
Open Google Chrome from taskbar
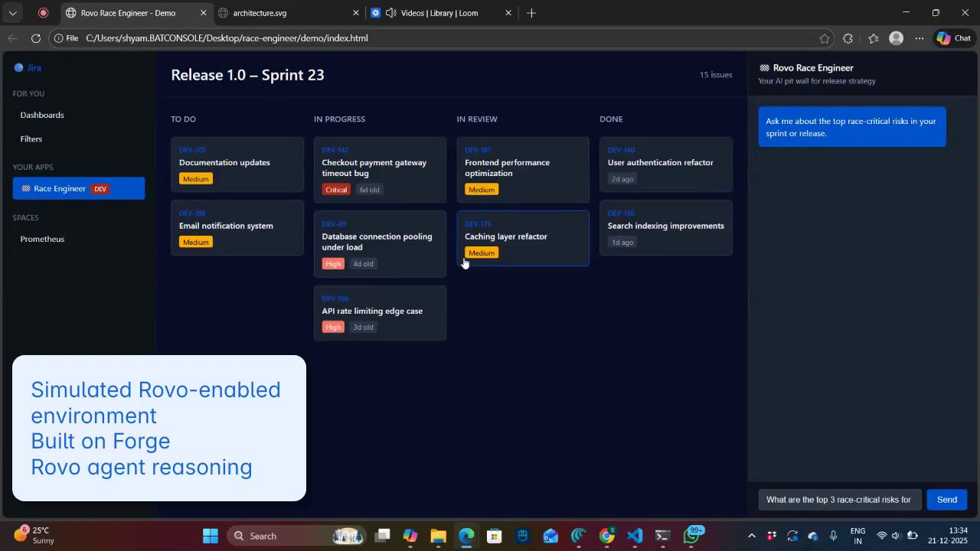(606, 536)
